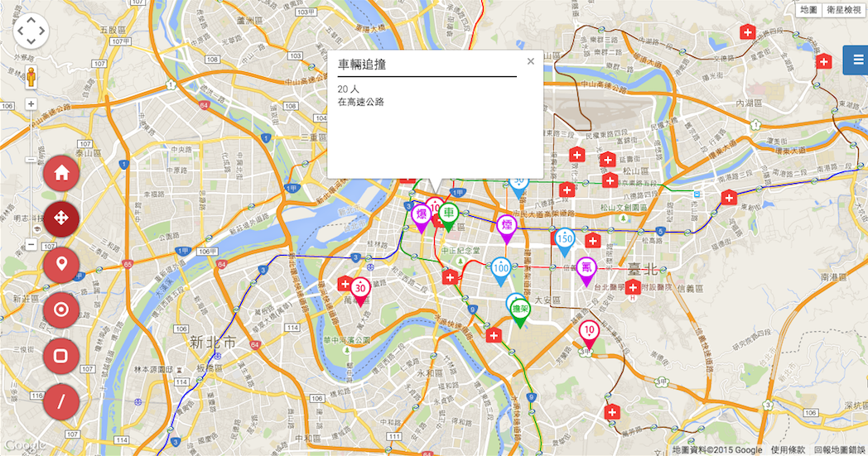Open the 回報地圖錯誤 report link

[839, 450]
